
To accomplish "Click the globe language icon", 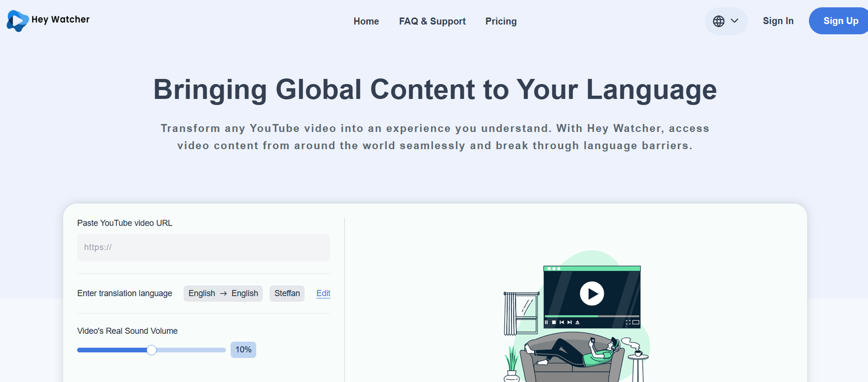I will pos(719,21).
